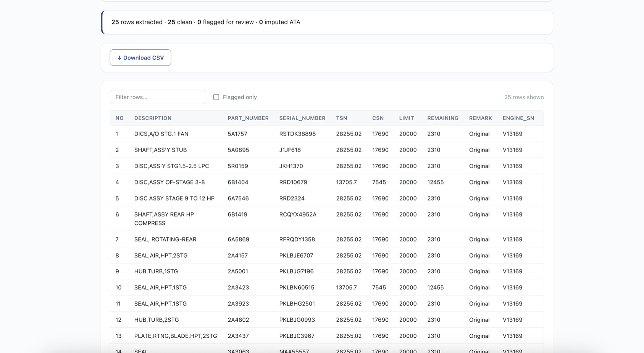Click SHAFT,ASSY REAR HP COMPRESS description
644x353 pixels.
[x=164, y=219]
